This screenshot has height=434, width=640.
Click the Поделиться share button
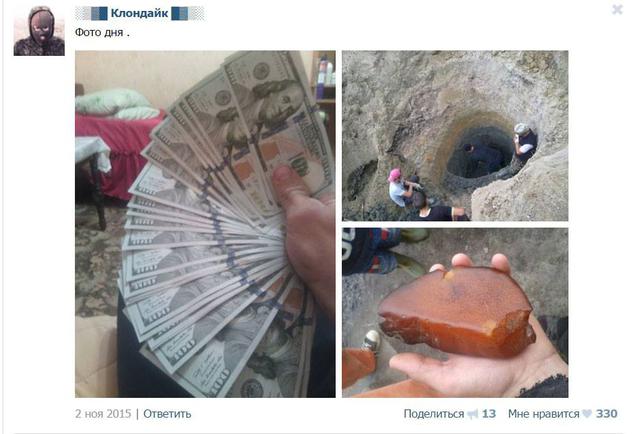(x=433, y=414)
